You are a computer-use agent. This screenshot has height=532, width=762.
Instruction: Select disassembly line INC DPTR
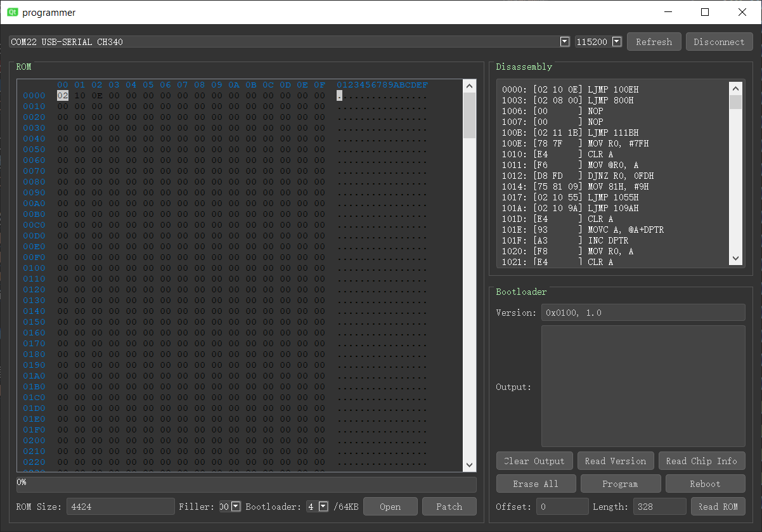[565, 240]
